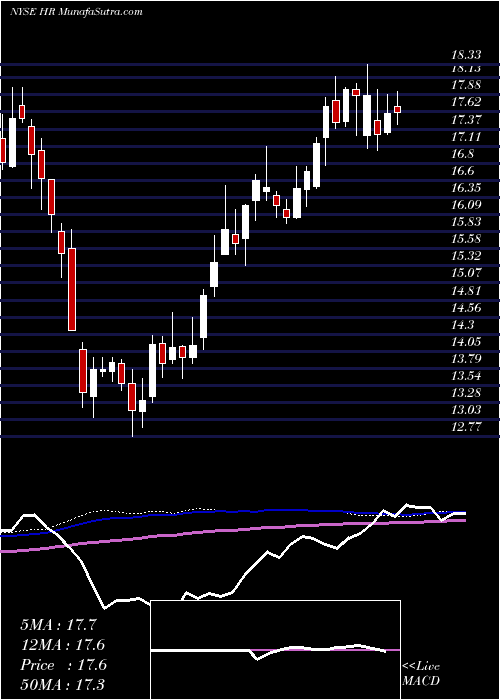The height and width of the screenshot is (700, 500).
Task: Click inside the MACD inset chart
Action: pos(276,650)
